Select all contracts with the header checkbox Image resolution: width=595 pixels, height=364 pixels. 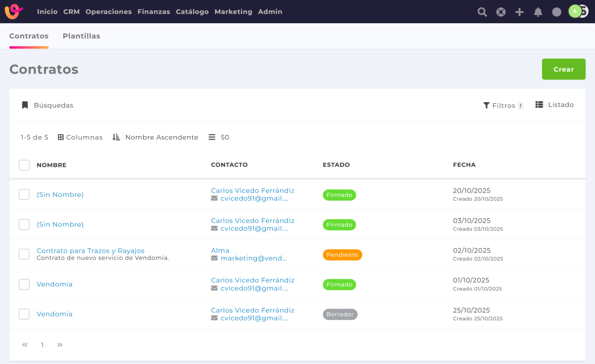(x=24, y=165)
